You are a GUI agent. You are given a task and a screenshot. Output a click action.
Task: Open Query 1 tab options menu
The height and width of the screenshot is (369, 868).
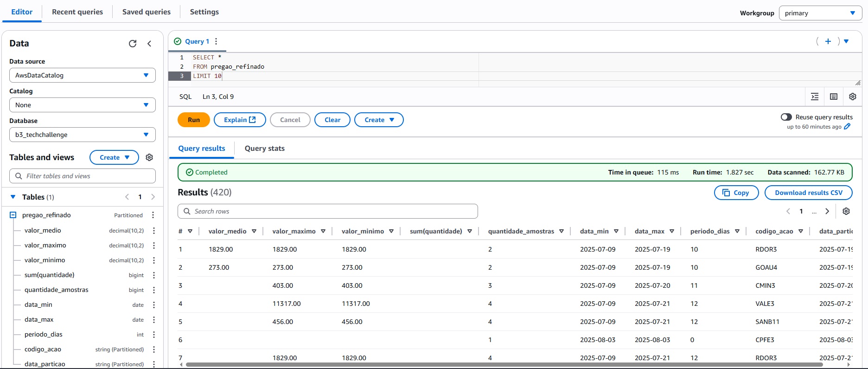(216, 41)
